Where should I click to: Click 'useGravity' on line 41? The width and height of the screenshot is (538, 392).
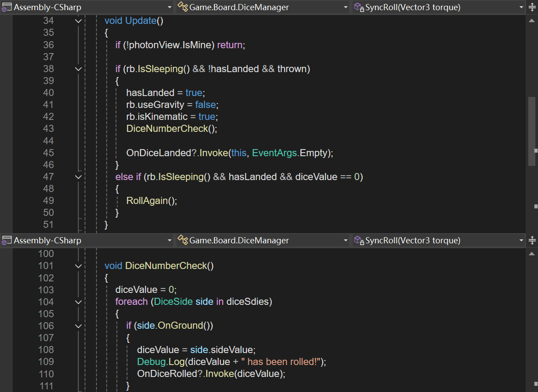click(x=160, y=104)
